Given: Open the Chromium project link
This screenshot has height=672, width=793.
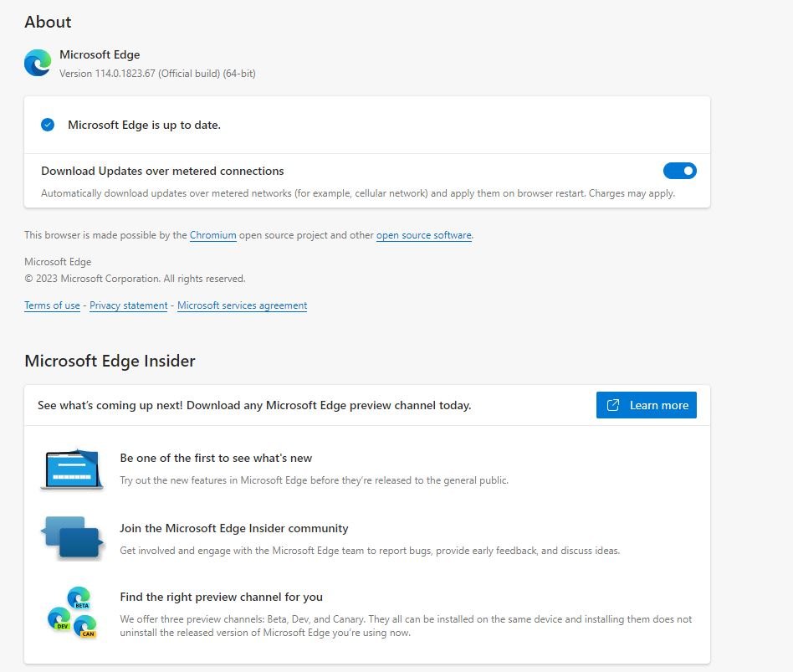Looking at the screenshot, I should click(x=213, y=235).
